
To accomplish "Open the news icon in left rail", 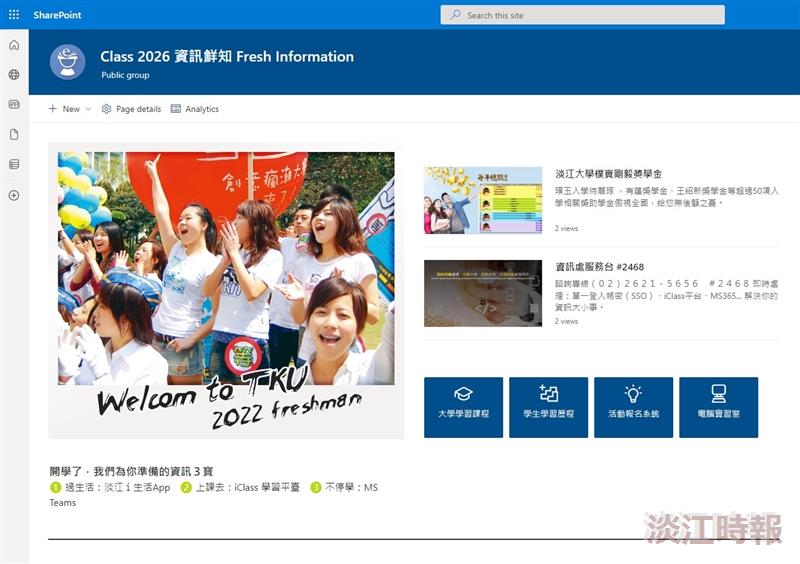I will pyautogui.click(x=14, y=105).
